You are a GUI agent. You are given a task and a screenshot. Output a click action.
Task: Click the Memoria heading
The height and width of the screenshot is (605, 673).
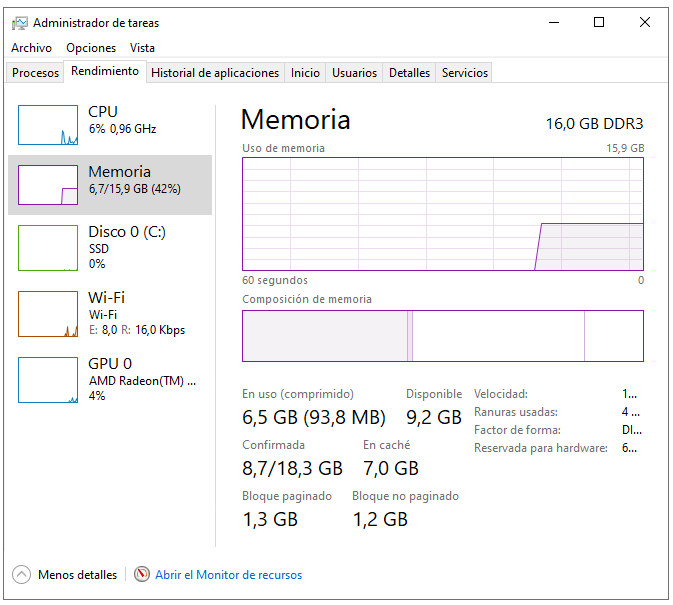pyautogui.click(x=296, y=119)
